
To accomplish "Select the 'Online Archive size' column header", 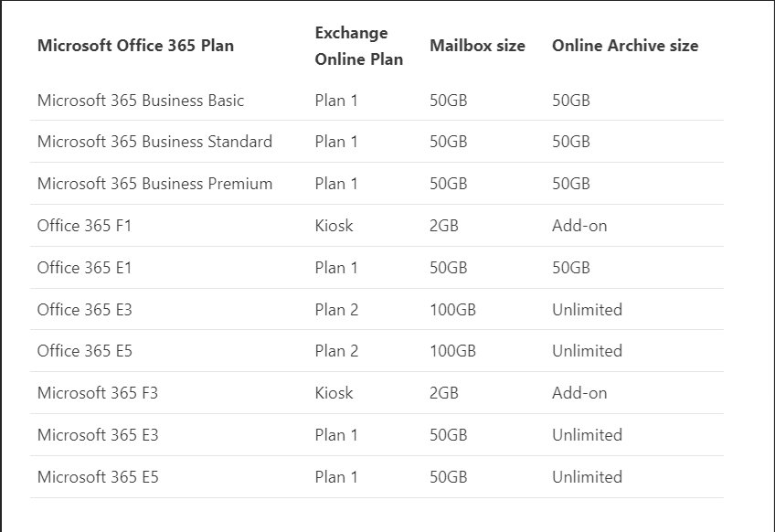I will [624, 46].
